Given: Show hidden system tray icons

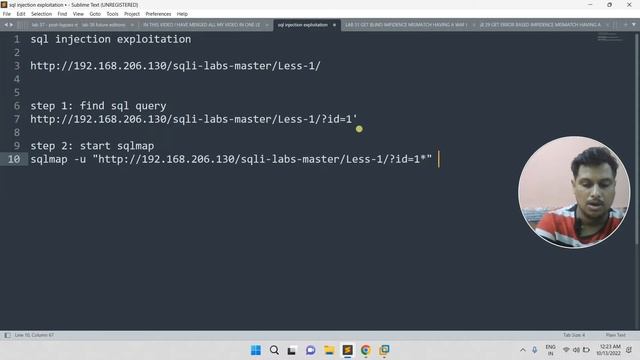Looking at the screenshot, I should 523,350.
